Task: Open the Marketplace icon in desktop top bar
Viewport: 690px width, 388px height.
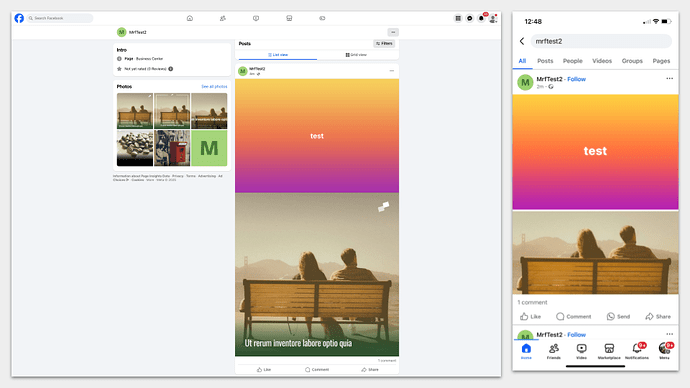Action: click(289, 18)
